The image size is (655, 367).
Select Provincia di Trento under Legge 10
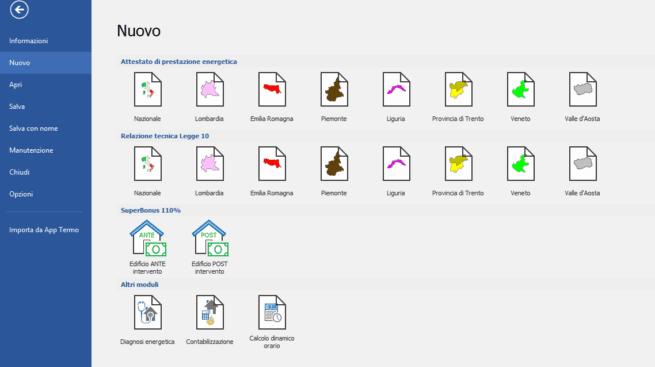(458, 171)
